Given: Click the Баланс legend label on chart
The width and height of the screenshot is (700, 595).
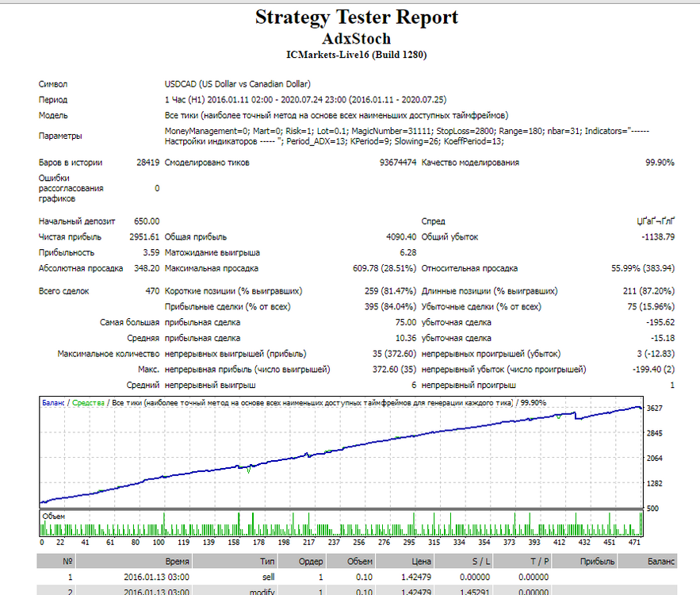Looking at the screenshot, I should [x=53, y=403].
